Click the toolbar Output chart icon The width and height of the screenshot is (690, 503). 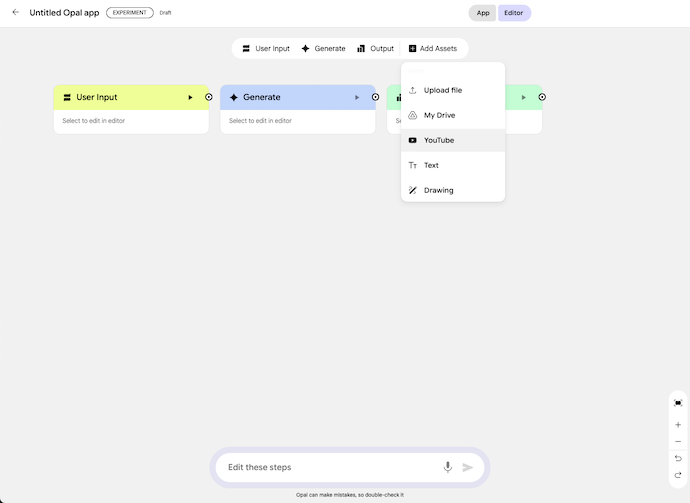(361, 48)
